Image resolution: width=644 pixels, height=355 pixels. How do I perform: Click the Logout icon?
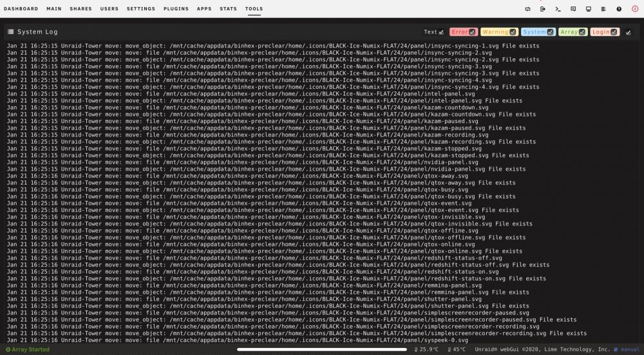543,9
